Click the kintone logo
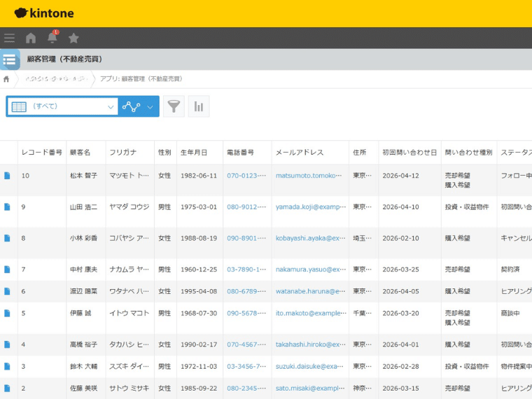 [x=43, y=13]
